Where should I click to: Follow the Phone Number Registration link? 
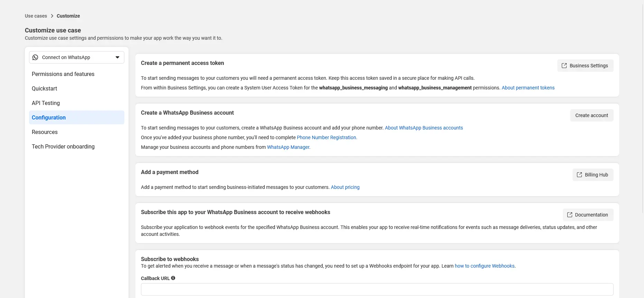pyautogui.click(x=327, y=137)
